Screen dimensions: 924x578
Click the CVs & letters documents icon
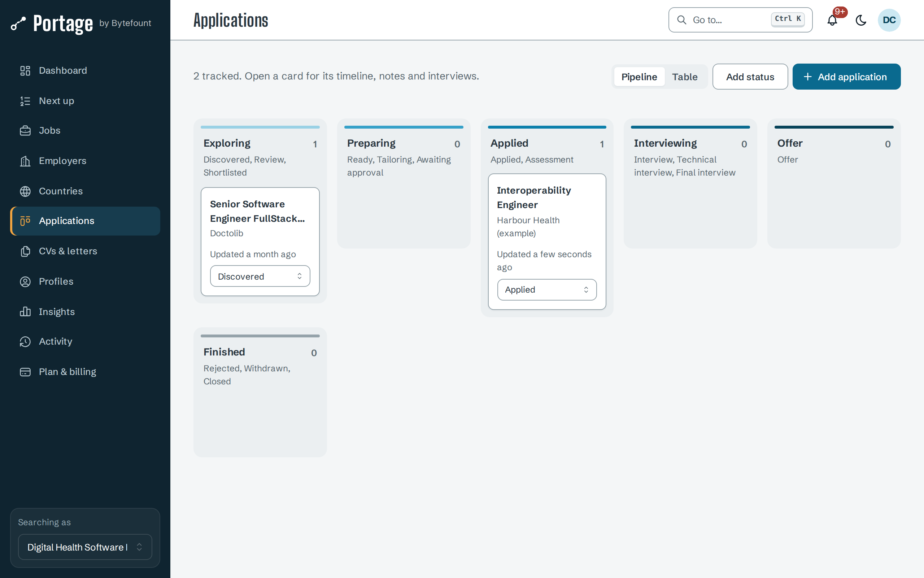pos(25,251)
